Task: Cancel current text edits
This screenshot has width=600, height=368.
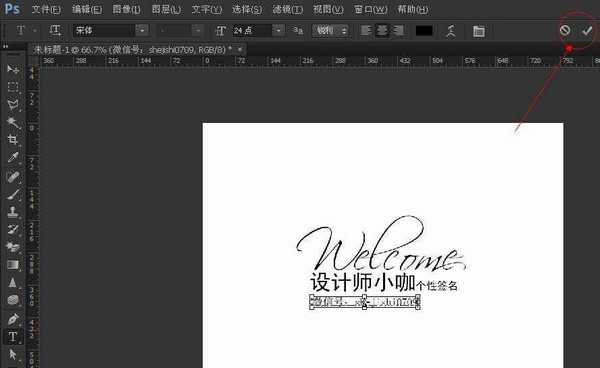Action: coord(565,30)
